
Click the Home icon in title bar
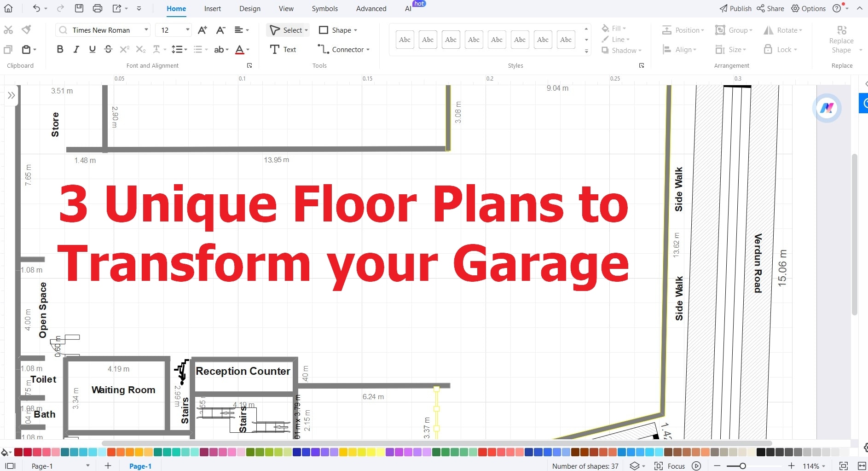point(8,8)
